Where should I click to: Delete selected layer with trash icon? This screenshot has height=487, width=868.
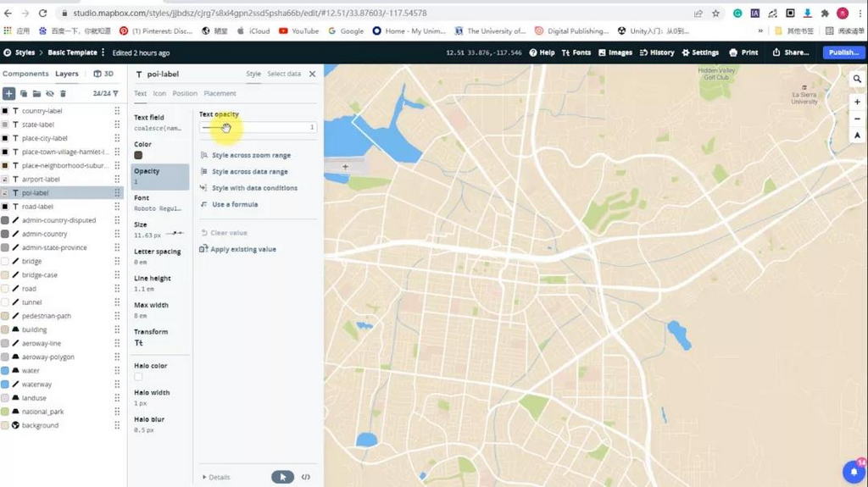pyautogui.click(x=63, y=93)
